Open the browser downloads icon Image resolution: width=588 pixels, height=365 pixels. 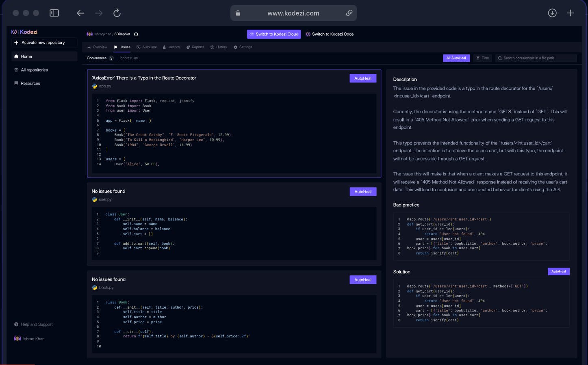[552, 13]
